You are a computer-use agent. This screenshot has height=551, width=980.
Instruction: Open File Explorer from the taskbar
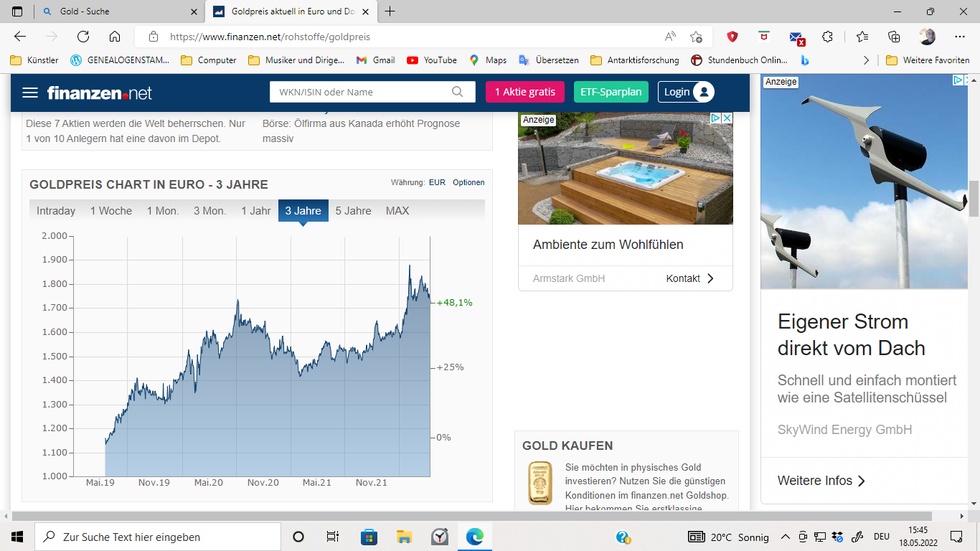[404, 537]
